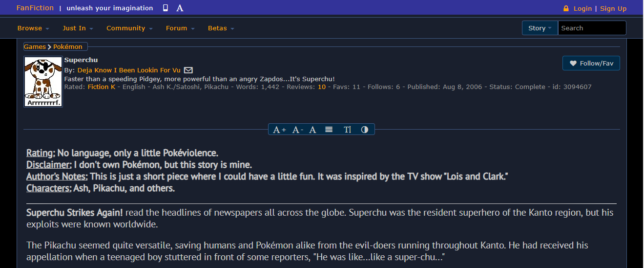
Task: Go to the FanFiction home link
Action: (x=35, y=8)
